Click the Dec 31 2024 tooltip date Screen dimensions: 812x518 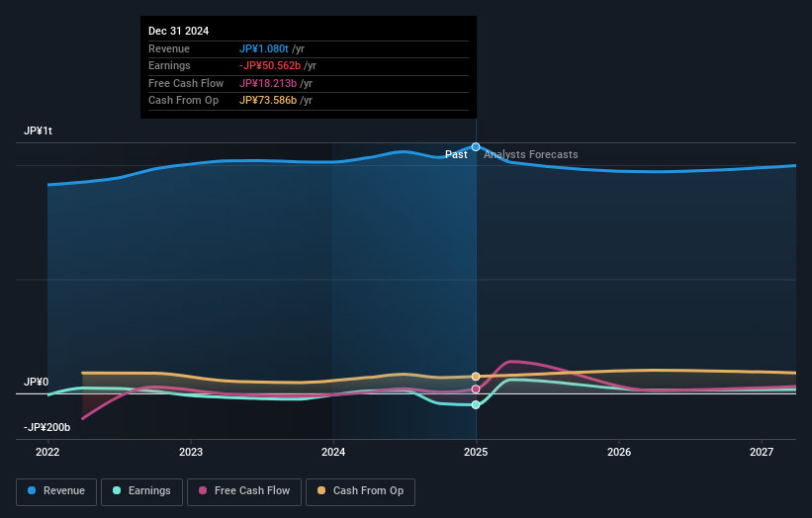pos(179,31)
